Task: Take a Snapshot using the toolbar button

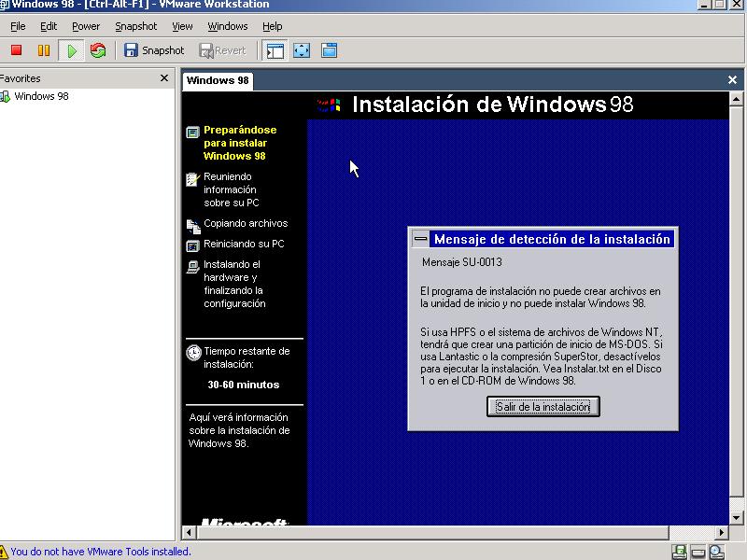Action: point(153,50)
